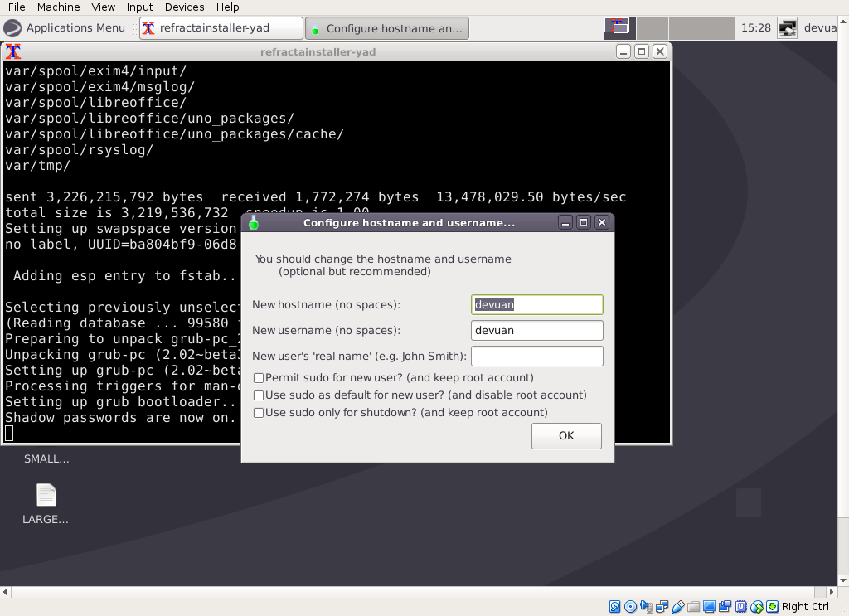Click the recording status icon with overlapping screens
Image resolution: width=849 pixels, height=616 pixels.
(x=725, y=606)
